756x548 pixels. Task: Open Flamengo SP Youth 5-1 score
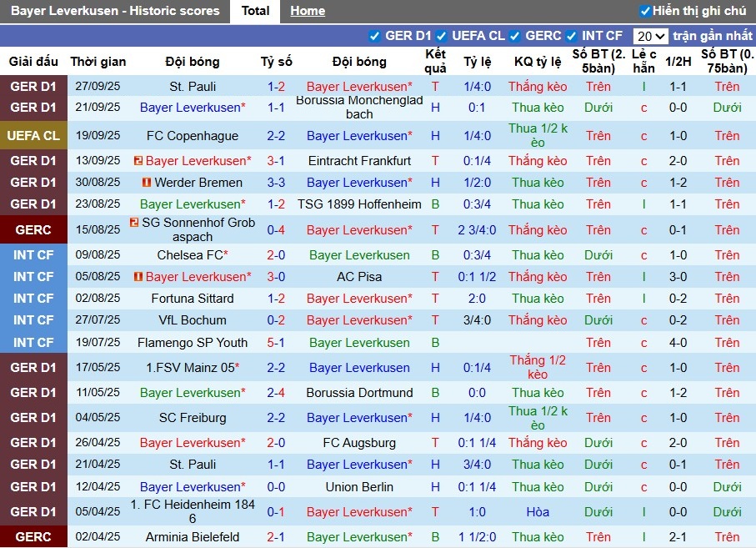click(x=276, y=343)
